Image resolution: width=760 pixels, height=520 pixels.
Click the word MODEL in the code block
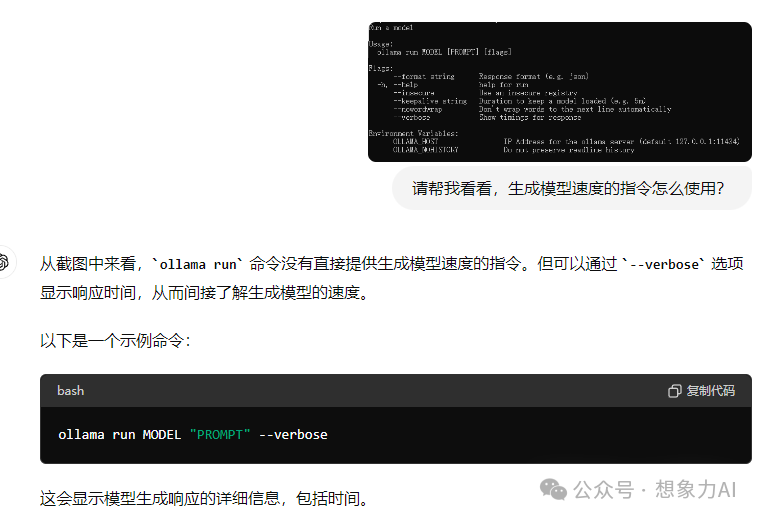pyautogui.click(x=161, y=435)
